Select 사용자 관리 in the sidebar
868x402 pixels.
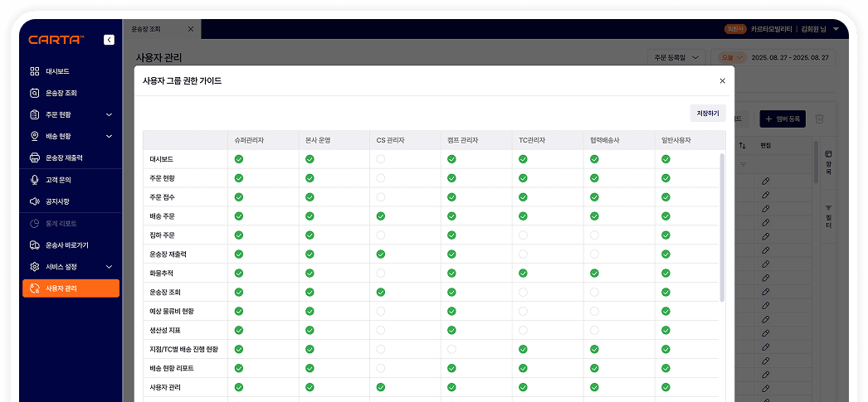coord(71,288)
